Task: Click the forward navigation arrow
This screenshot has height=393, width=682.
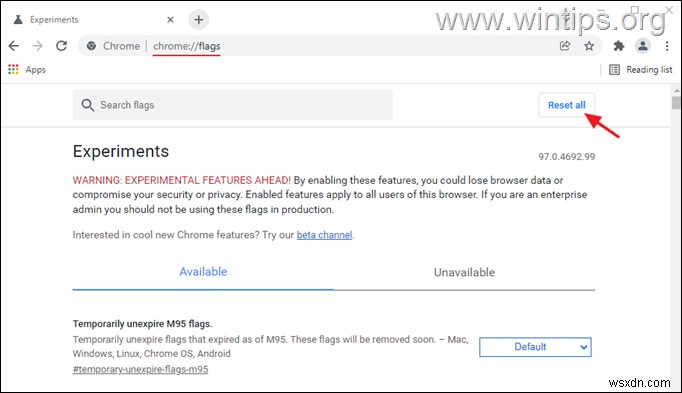Action: click(38, 46)
